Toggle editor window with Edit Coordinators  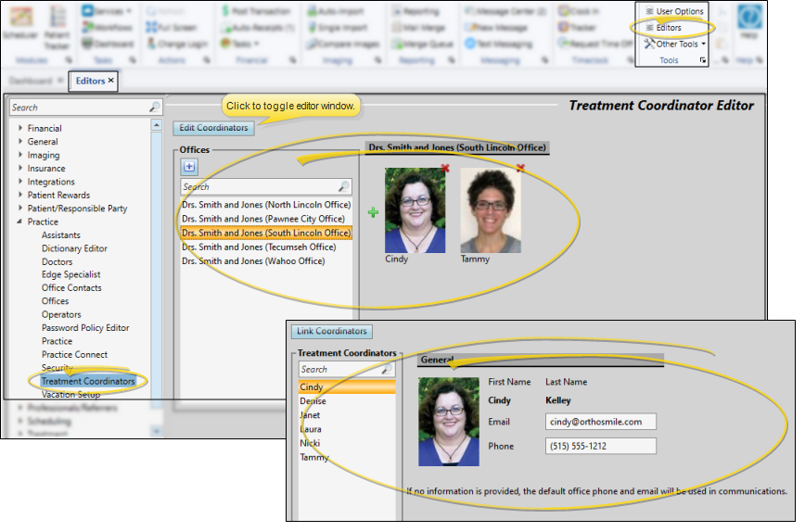pyautogui.click(x=213, y=127)
